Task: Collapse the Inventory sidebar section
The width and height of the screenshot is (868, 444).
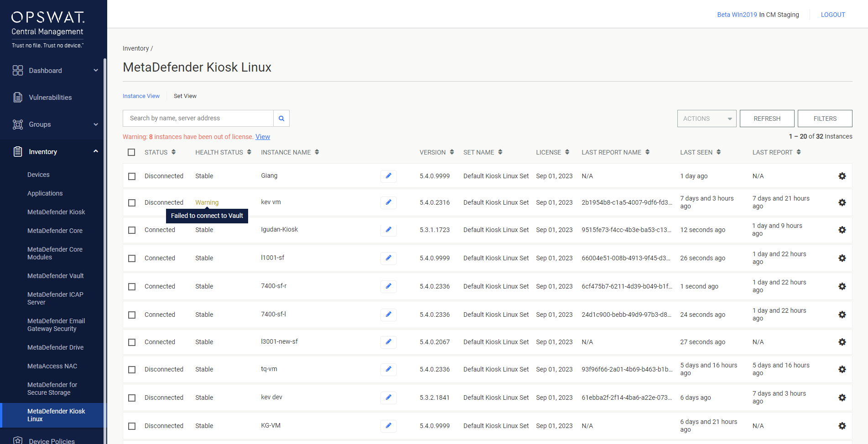Action: [96, 151]
